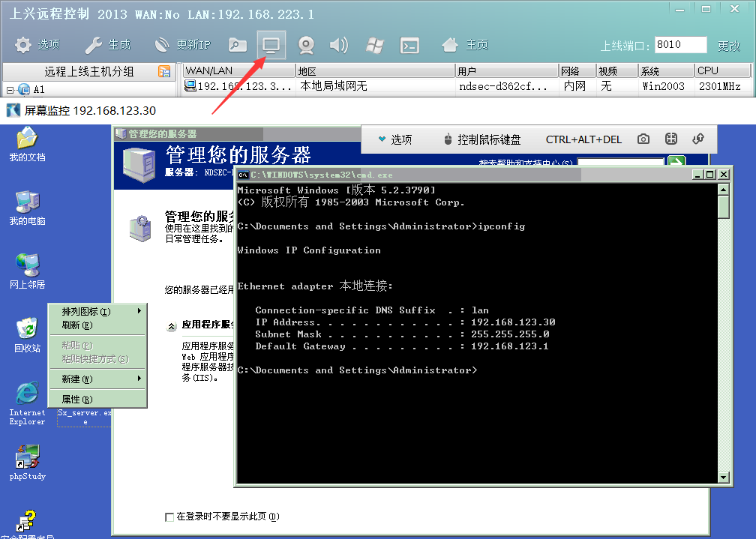Collapse the A1 tree group node
The image size is (756, 539).
[x=10, y=90]
